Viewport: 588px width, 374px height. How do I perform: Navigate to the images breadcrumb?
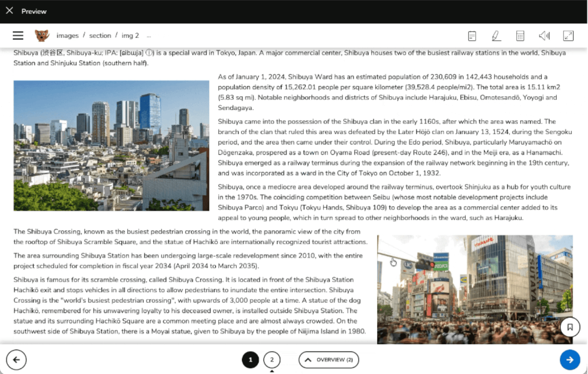[68, 35]
